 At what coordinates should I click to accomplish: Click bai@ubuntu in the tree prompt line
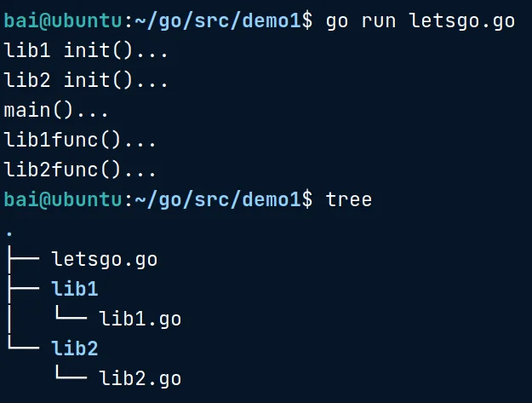point(63,199)
